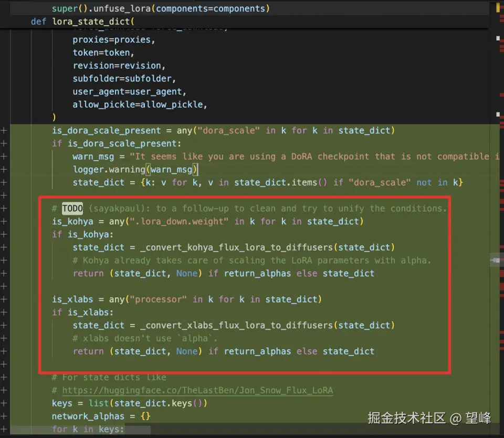Click the highlighted 'TODO' word in the comment
This screenshot has height=438, width=504.
click(x=72, y=208)
